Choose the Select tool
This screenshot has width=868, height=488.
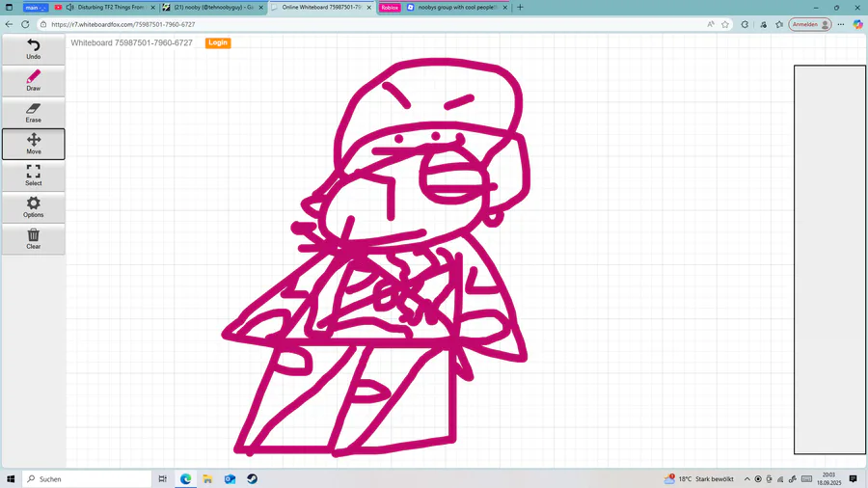coord(33,176)
